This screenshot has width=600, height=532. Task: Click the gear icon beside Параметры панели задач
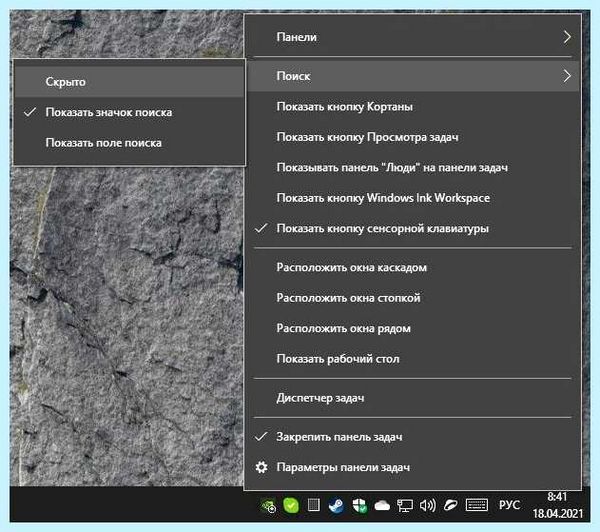(261, 467)
